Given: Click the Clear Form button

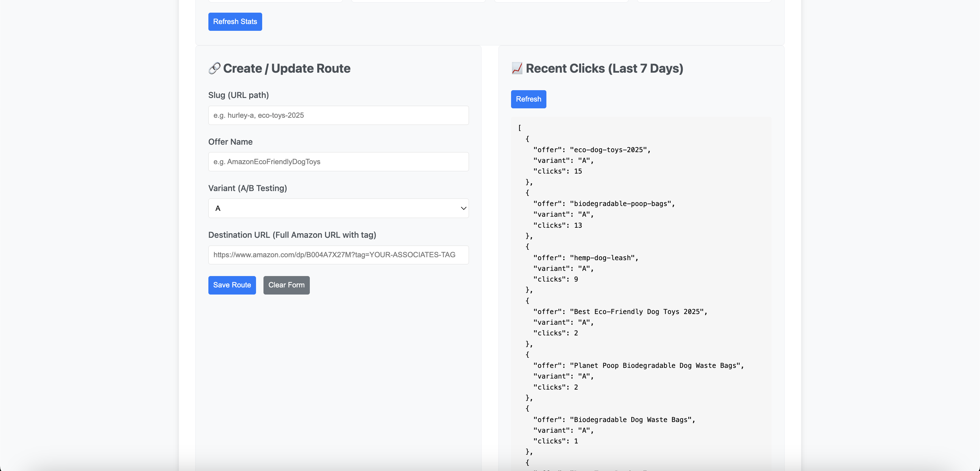Looking at the screenshot, I should [x=286, y=285].
